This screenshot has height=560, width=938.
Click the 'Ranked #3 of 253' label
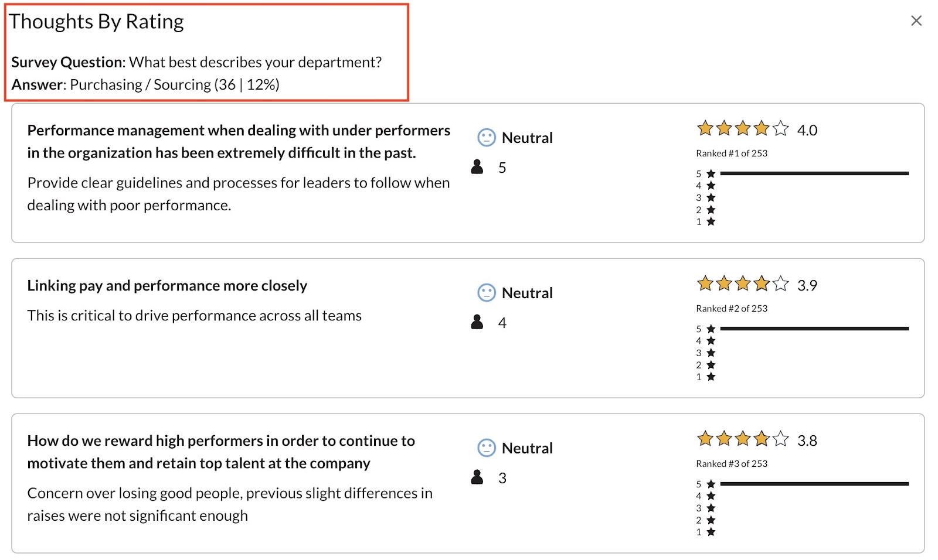coord(732,464)
